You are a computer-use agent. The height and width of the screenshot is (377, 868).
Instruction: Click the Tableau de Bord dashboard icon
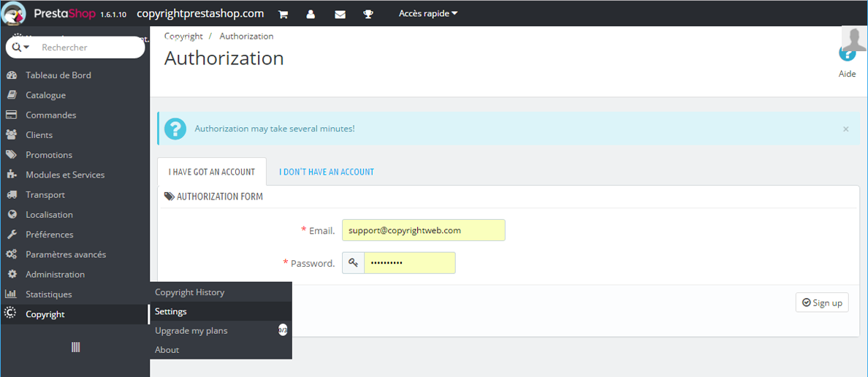point(11,75)
